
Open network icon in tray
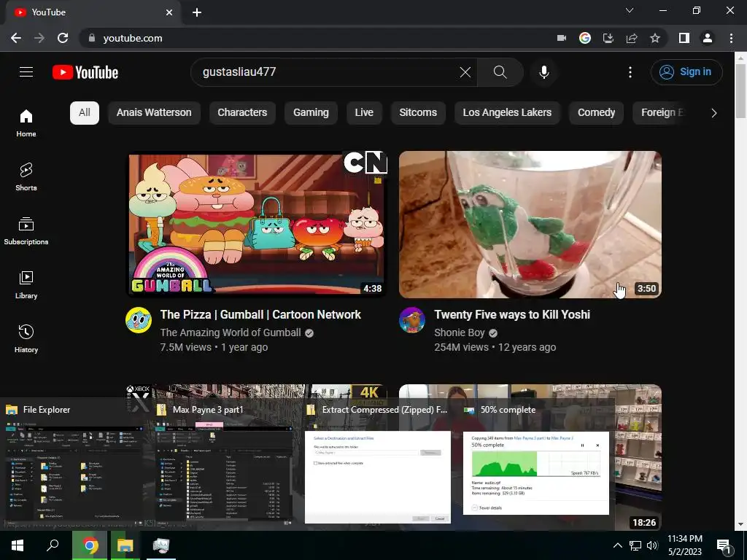(x=635, y=545)
